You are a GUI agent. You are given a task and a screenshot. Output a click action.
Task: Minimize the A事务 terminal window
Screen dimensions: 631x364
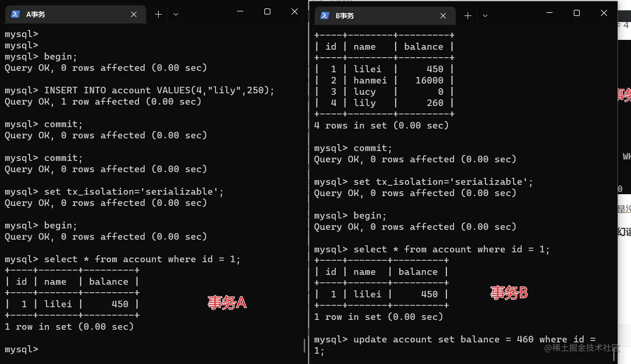point(240,12)
